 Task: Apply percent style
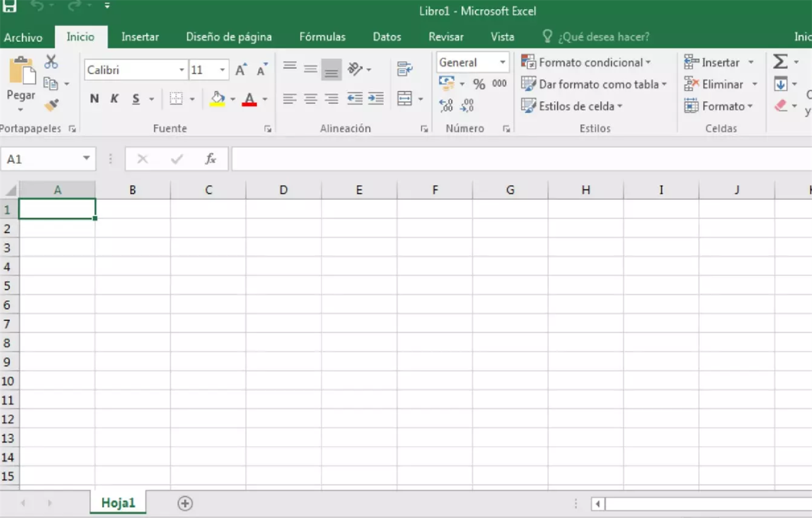point(479,84)
